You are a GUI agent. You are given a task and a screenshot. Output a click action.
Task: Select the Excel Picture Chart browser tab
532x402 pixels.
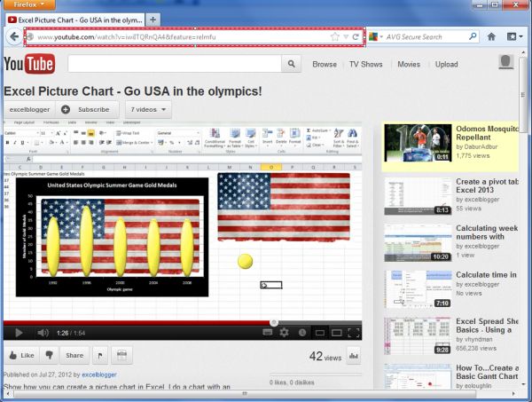[x=75, y=20]
